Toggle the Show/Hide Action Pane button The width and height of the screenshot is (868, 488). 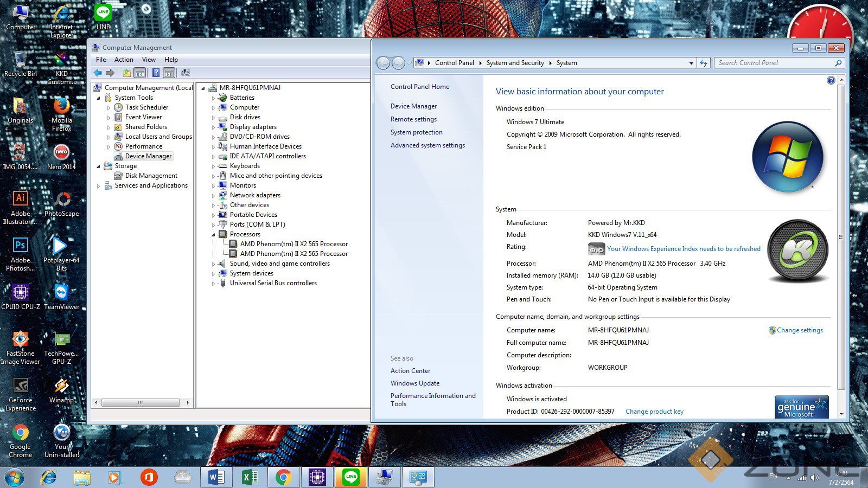click(x=169, y=73)
